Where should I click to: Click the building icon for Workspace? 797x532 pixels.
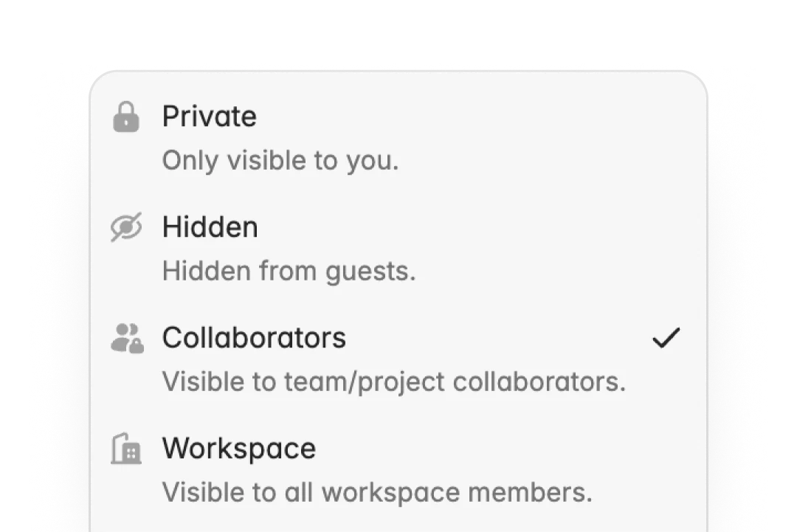126,449
